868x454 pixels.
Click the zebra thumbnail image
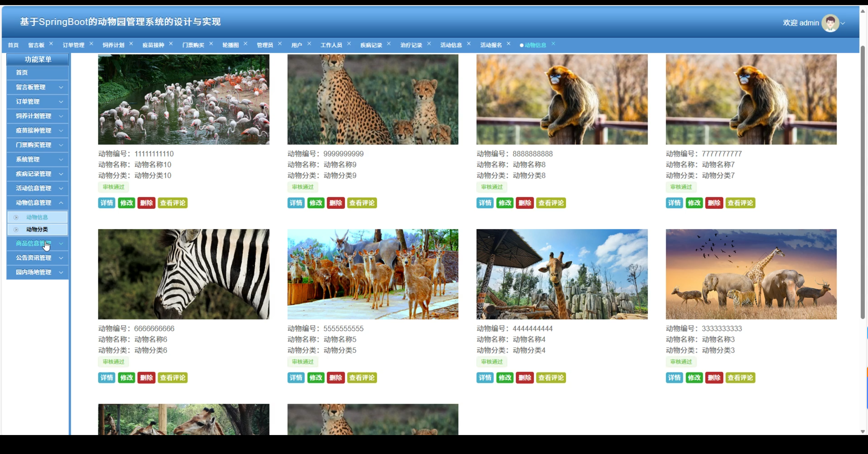point(183,274)
